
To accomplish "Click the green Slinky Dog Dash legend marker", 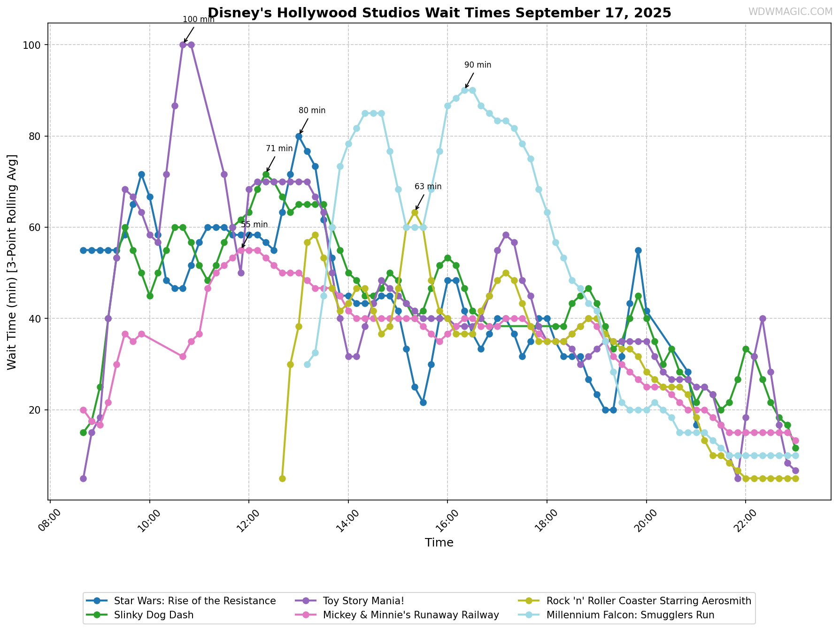I will 97,615.
